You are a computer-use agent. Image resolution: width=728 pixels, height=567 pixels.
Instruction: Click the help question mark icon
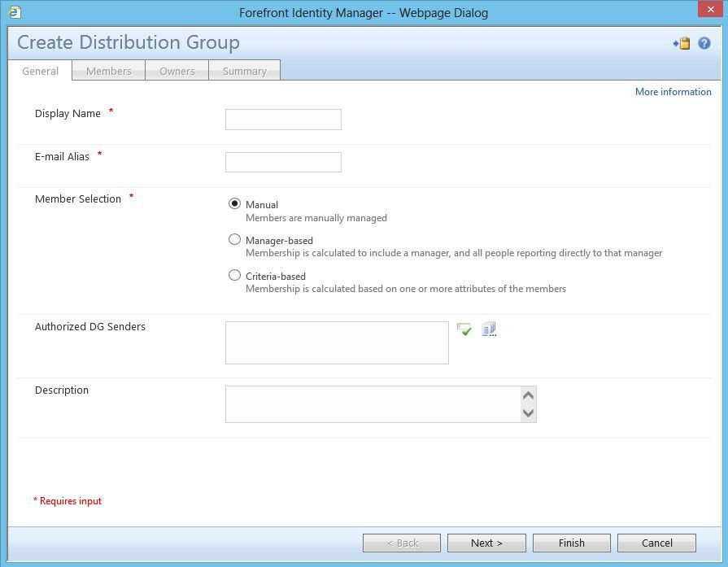(704, 43)
